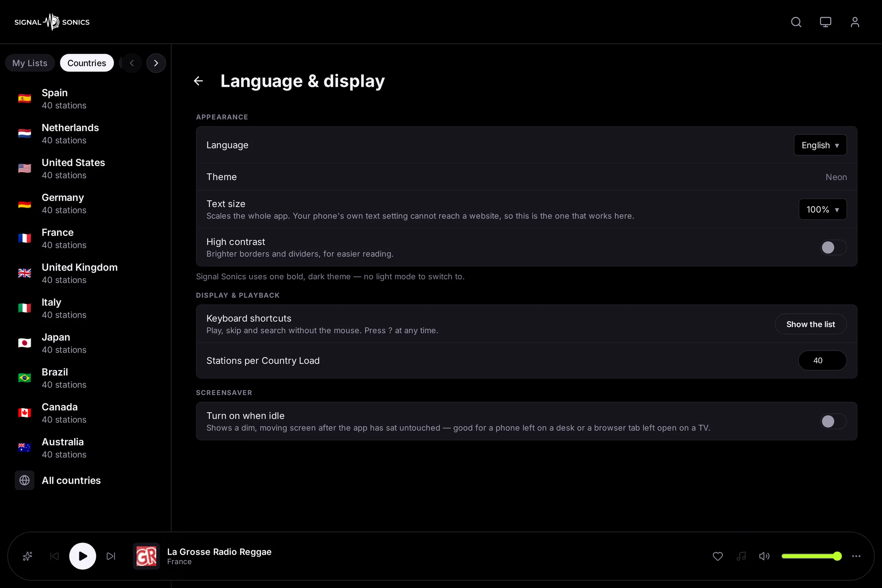This screenshot has height=588, width=882.
Task: Click the Brazil flag icon
Action: pyautogui.click(x=24, y=378)
